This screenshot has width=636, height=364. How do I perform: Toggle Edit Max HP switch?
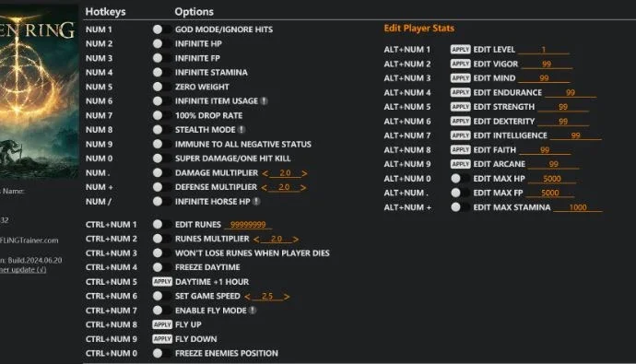coord(460,179)
